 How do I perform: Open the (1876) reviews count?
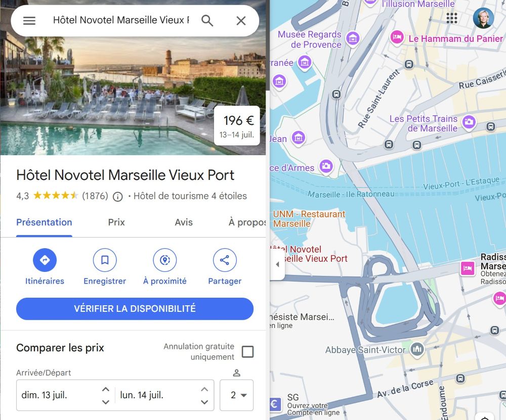(x=95, y=196)
